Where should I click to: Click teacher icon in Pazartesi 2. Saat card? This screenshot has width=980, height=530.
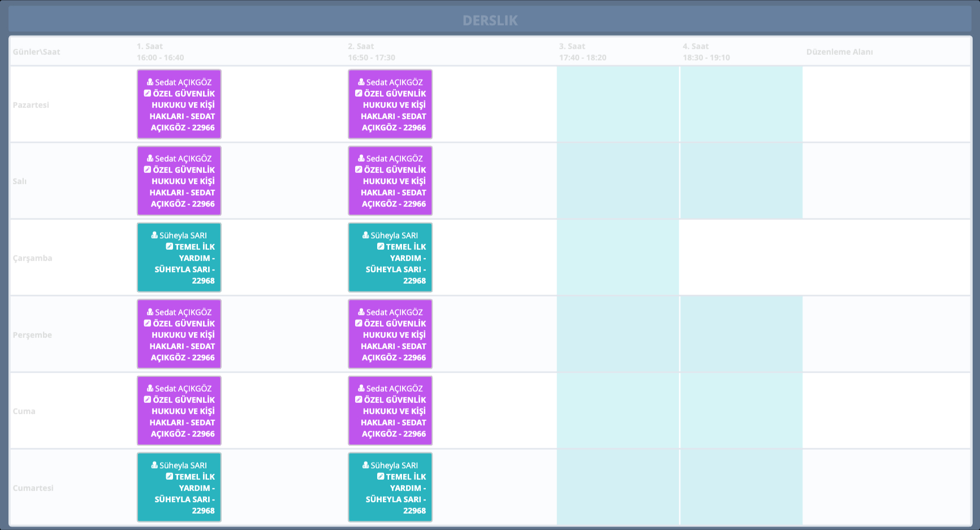coord(361,82)
